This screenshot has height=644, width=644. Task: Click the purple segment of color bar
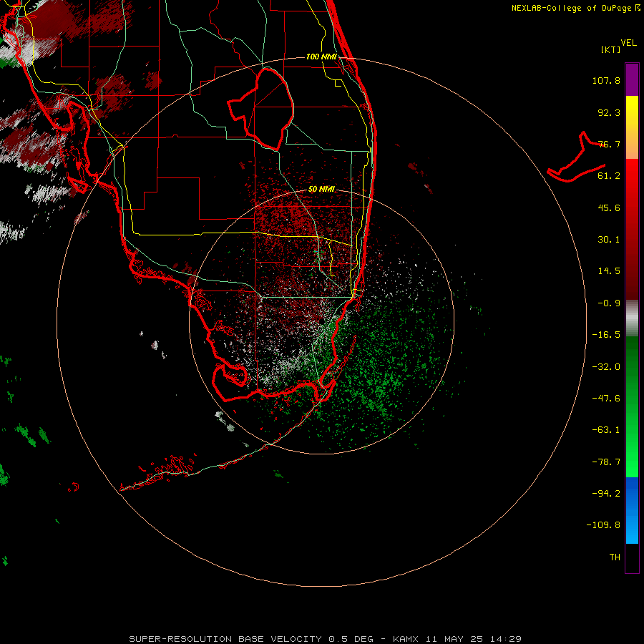[632, 80]
